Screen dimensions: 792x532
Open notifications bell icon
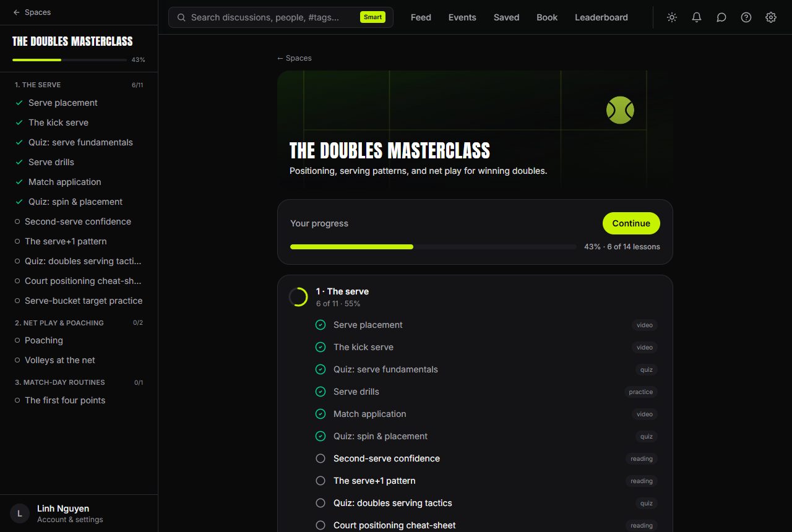[x=697, y=17]
